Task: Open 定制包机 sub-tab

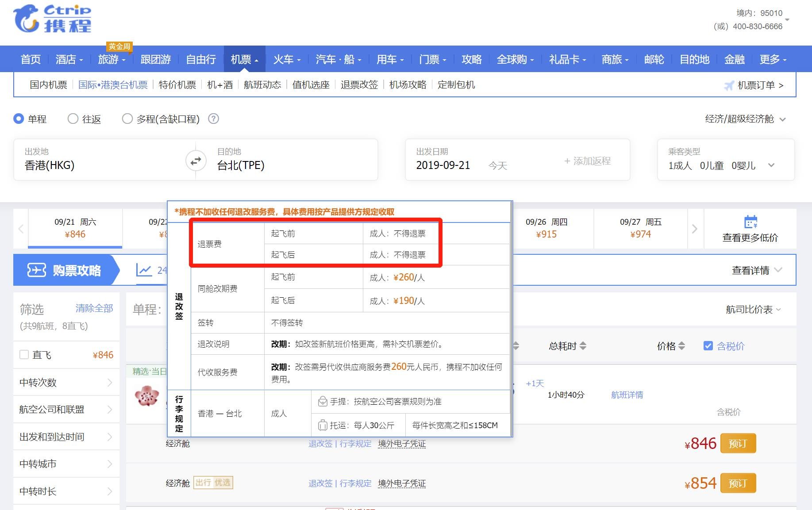Action: (x=456, y=84)
